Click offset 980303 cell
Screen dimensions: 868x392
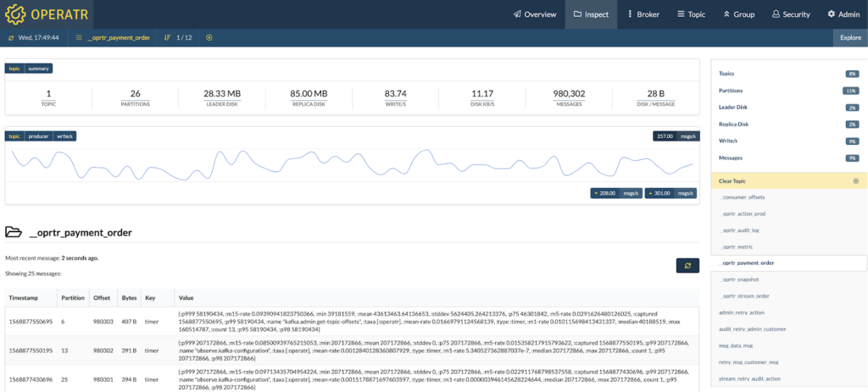(x=103, y=321)
